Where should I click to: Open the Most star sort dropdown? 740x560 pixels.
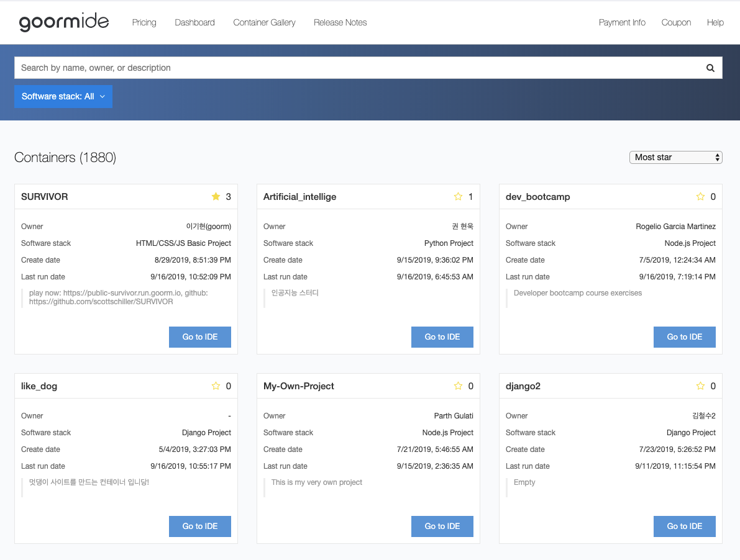(675, 158)
